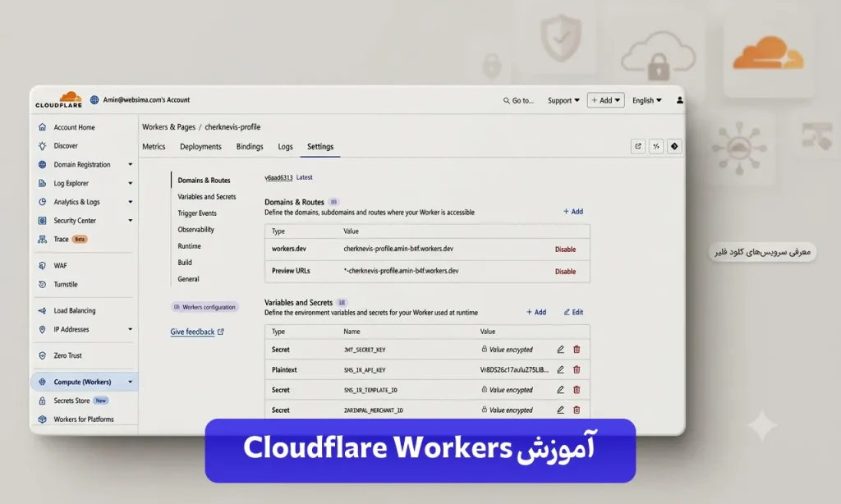Viewport: 841px width, 504px height.
Task: Expand the Analytics & Logs chevron
Action: click(x=131, y=202)
